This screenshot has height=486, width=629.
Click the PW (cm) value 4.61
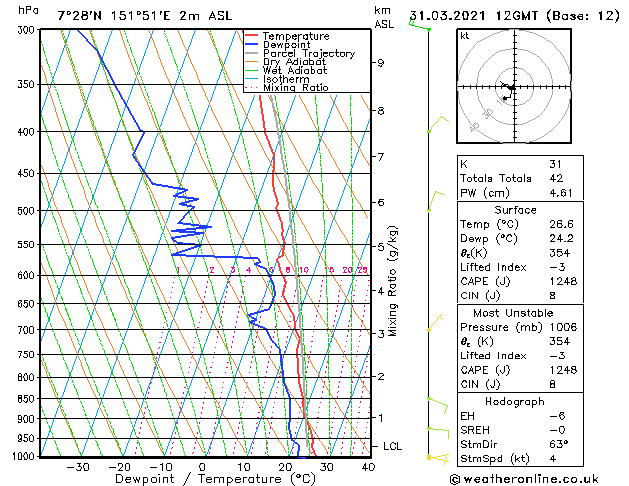(x=561, y=193)
